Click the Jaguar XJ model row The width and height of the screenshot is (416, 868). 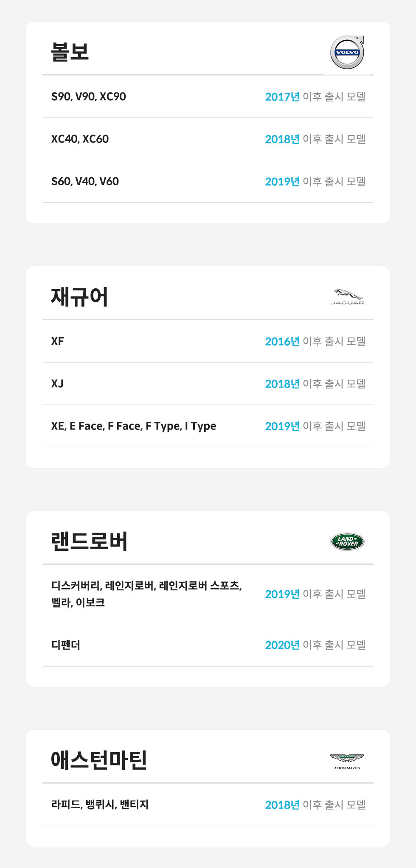pos(57,384)
